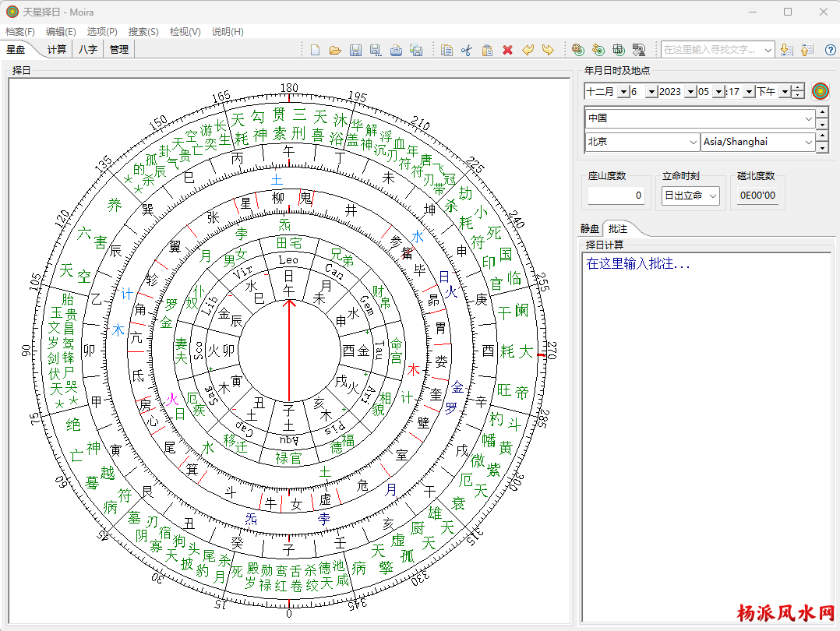840x631 pixels.
Task: Switch to the 静盘 tab
Action: tap(590, 229)
